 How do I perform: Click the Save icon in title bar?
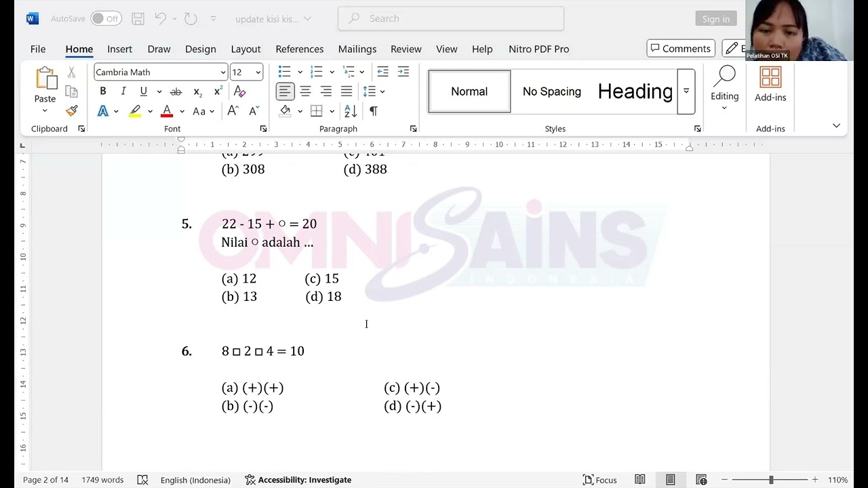[x=138, y=19]
